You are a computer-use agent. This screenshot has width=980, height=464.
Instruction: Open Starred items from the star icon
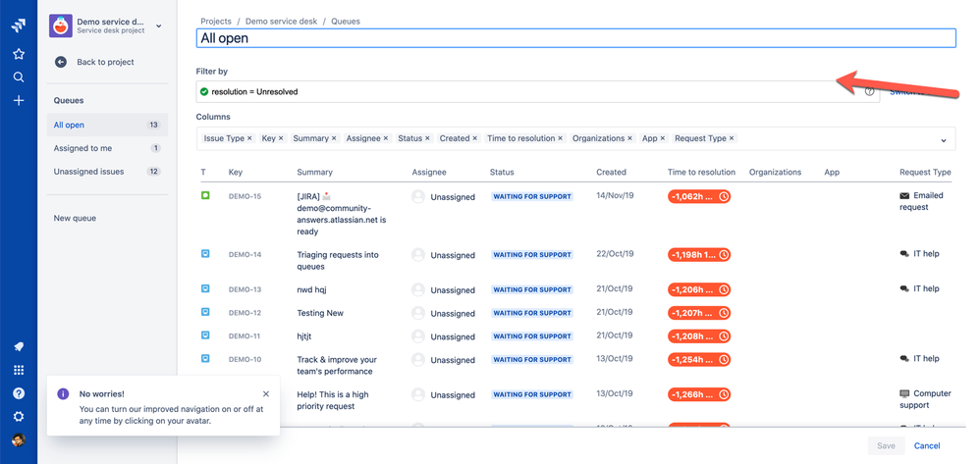coord(19,54)
